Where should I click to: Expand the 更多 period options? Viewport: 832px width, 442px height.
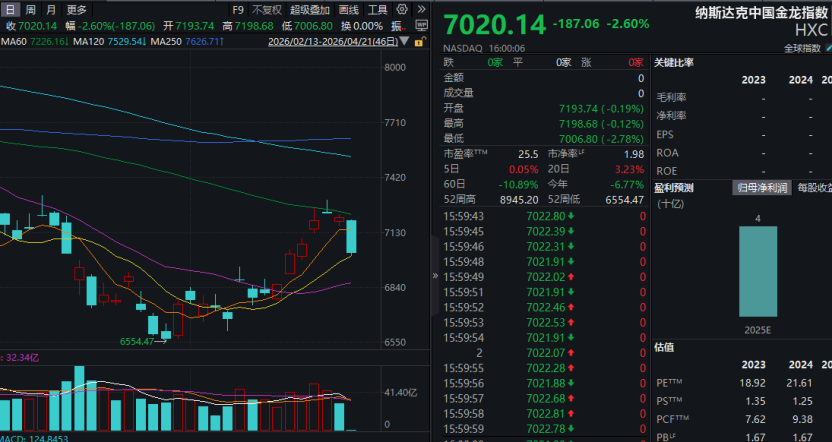pyautogui.click(x=77, y=10)
